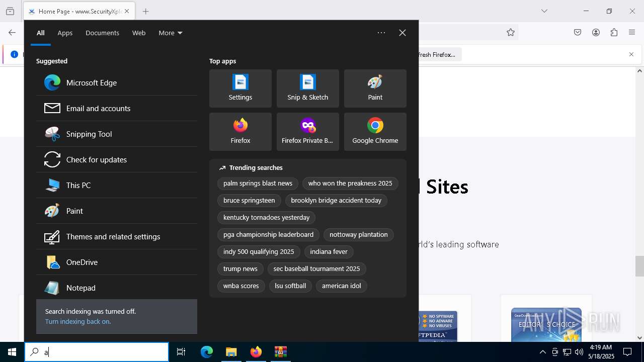Open Snip & Sketch top app tile
Screen dimensions: 644x362
[x=308, y=88]
